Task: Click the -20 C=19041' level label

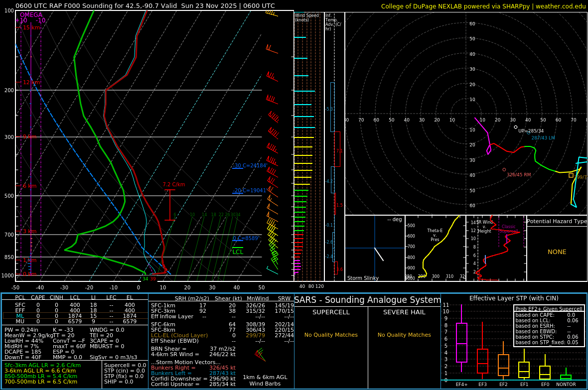Action: tap(249, 190)
